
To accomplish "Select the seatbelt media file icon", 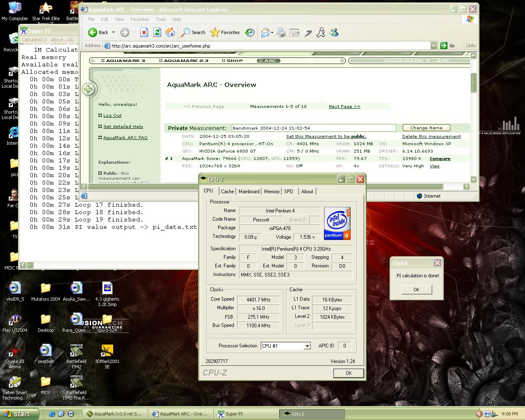I will [x=46, y=354].
